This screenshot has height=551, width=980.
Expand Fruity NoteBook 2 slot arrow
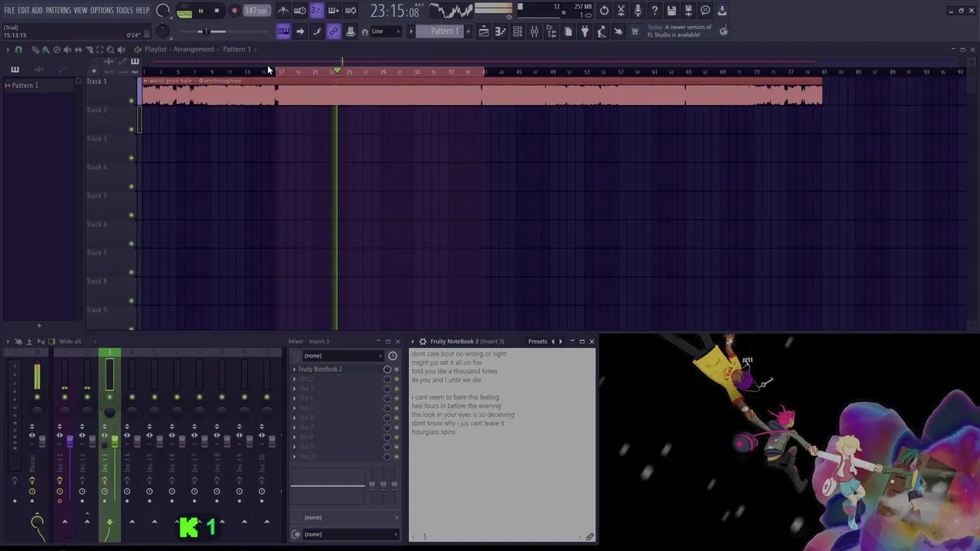click(295, 370)
